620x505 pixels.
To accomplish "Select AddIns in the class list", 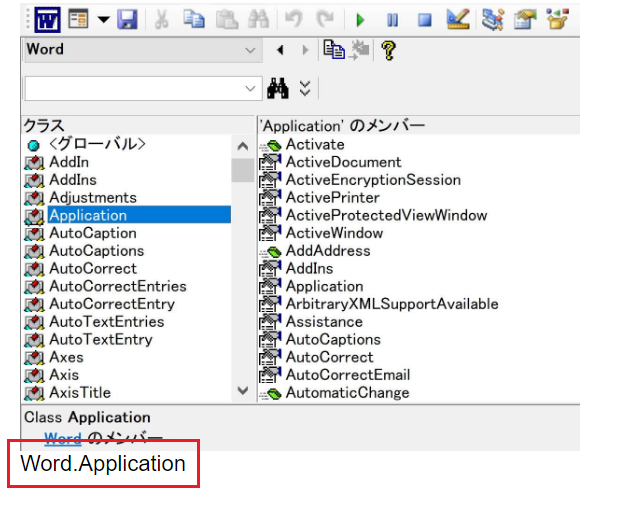I will tap(73, 180).
